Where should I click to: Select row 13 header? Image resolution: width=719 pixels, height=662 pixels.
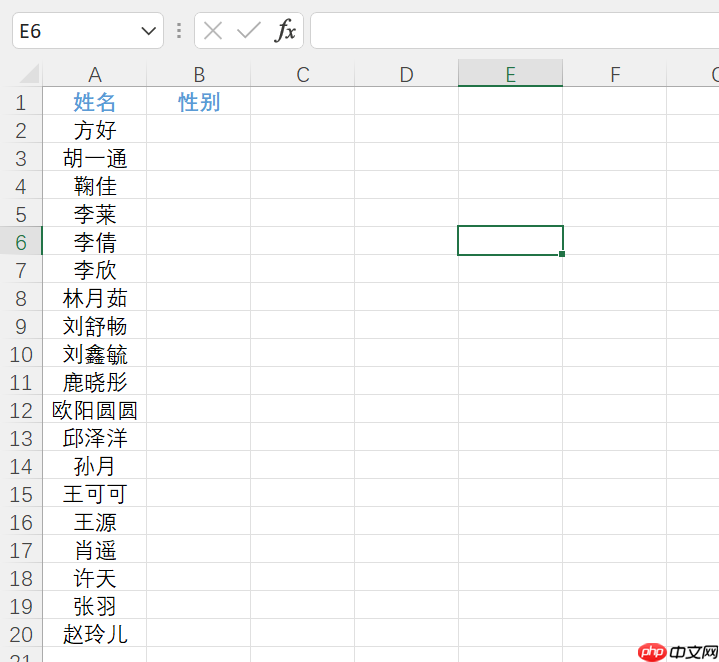tap(21, 438)
